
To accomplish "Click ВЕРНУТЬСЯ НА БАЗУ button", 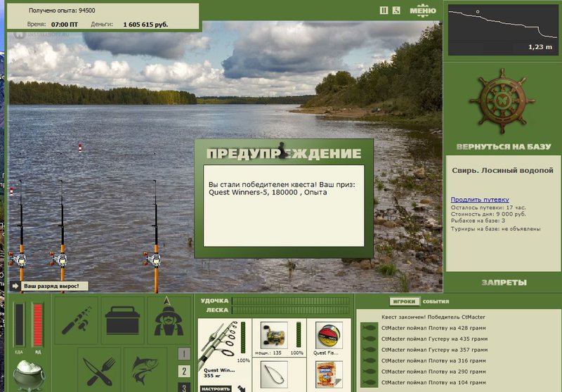I will coord(504,147).
